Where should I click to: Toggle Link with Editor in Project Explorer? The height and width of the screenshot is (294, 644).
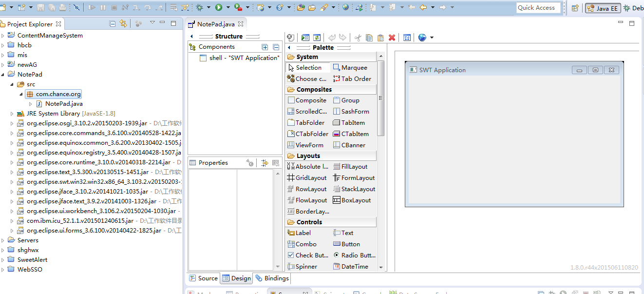point(123,23)
